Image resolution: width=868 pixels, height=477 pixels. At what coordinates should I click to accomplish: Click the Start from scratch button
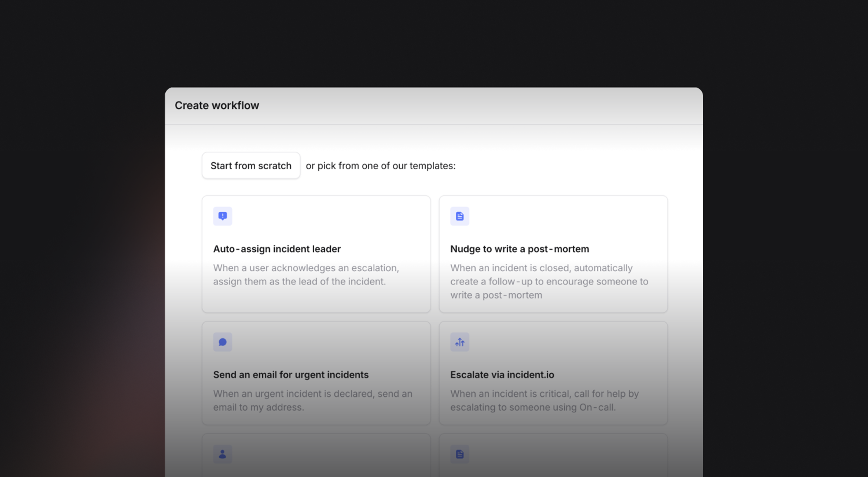coord(251,165)
